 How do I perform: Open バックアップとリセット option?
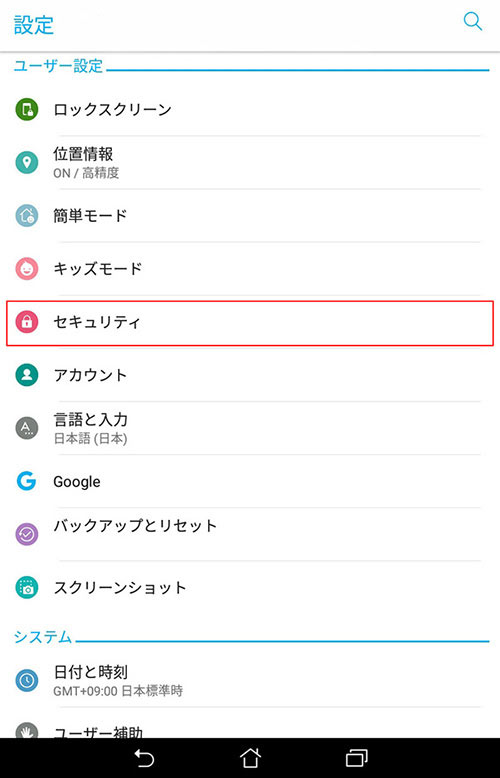250,534
